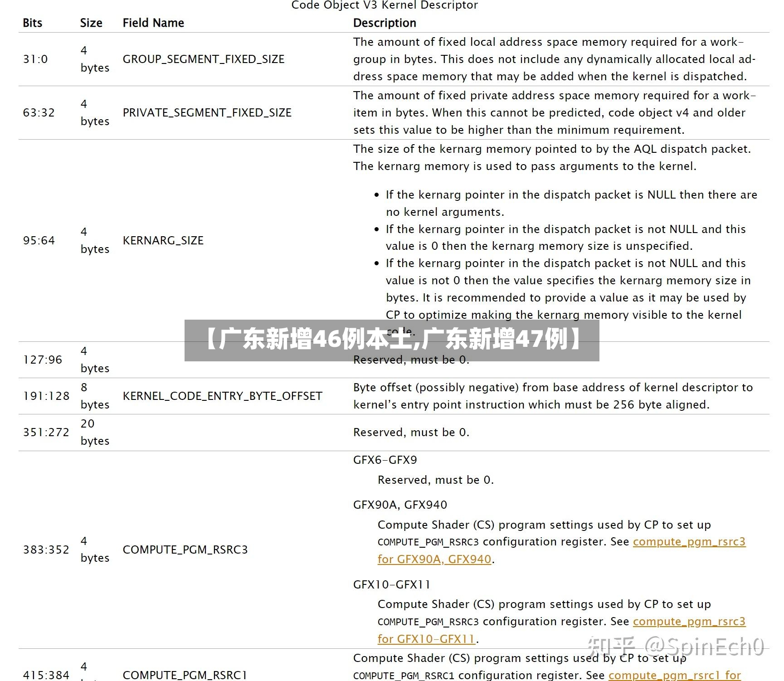Open the compute_pgm_rsrc3 for GFX10-GFX11 link

pyautogui.click(x=689, y=622)
